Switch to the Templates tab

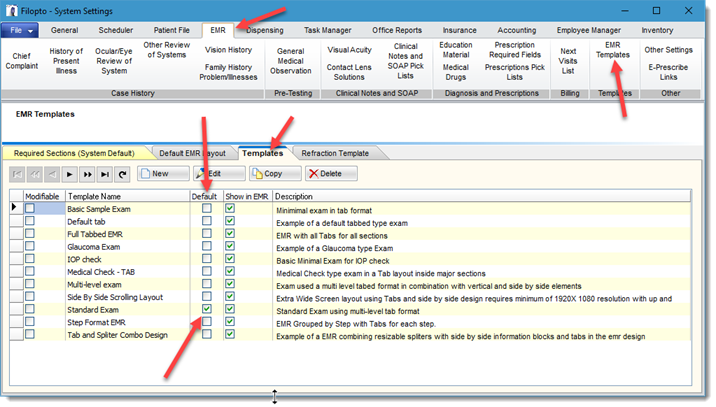point(263,153)
